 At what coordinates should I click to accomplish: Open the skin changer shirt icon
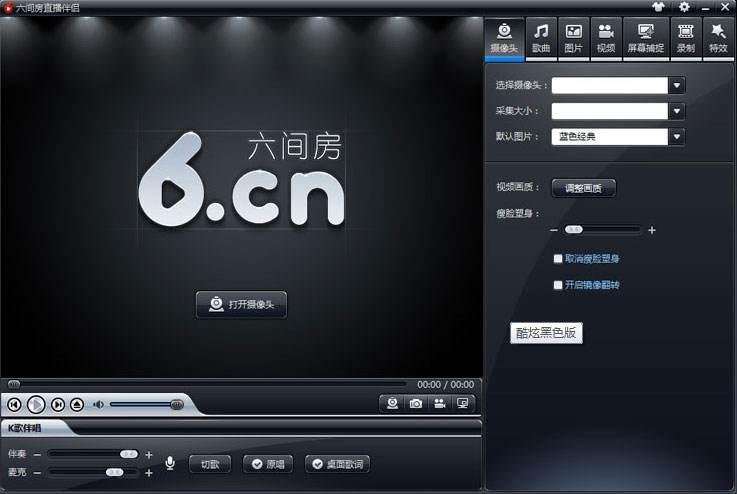pyautogui.click(x=659, y=7)
